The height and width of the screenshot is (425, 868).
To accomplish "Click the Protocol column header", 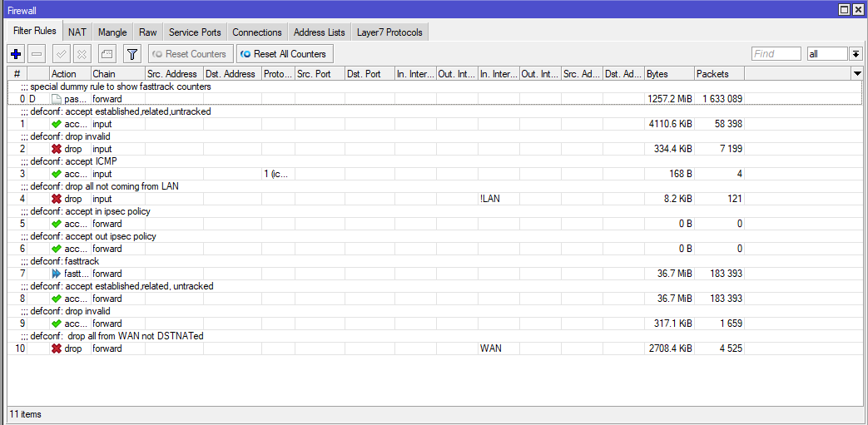I will (278, 73).
